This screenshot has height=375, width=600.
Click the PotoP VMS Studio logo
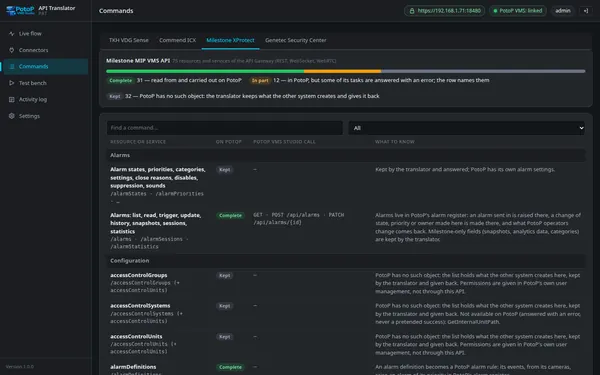coord(21,10)
